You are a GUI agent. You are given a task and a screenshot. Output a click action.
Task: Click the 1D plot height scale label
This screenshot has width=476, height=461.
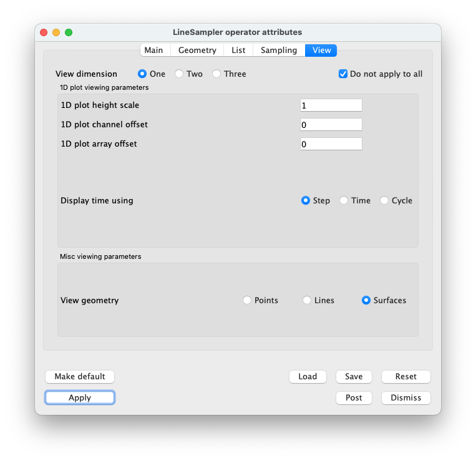(100, 105)
